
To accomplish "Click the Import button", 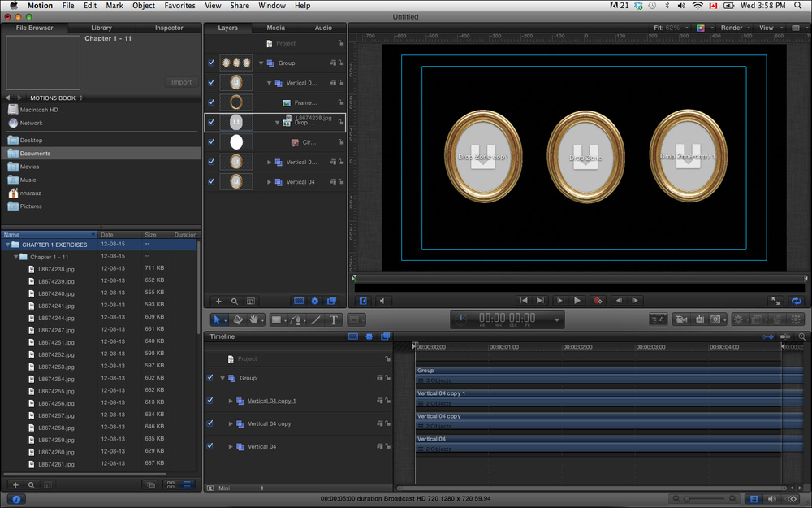I will point(181,82).
